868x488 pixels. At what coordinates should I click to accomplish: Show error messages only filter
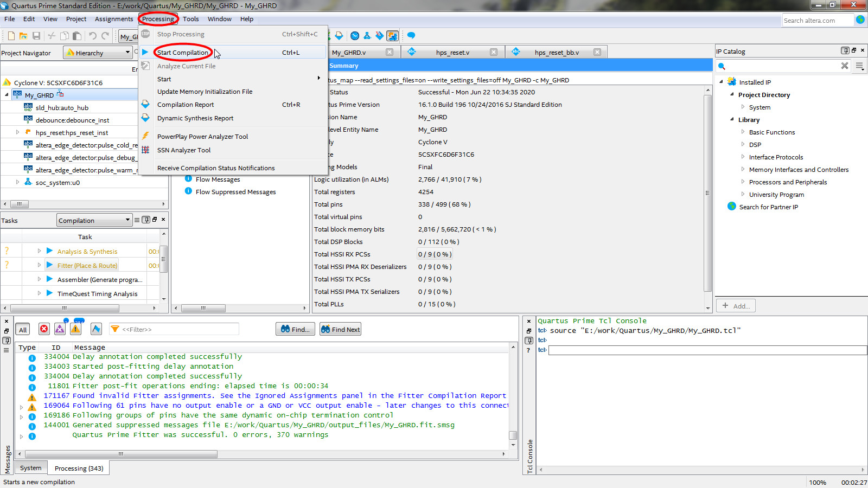click(44, 329)
